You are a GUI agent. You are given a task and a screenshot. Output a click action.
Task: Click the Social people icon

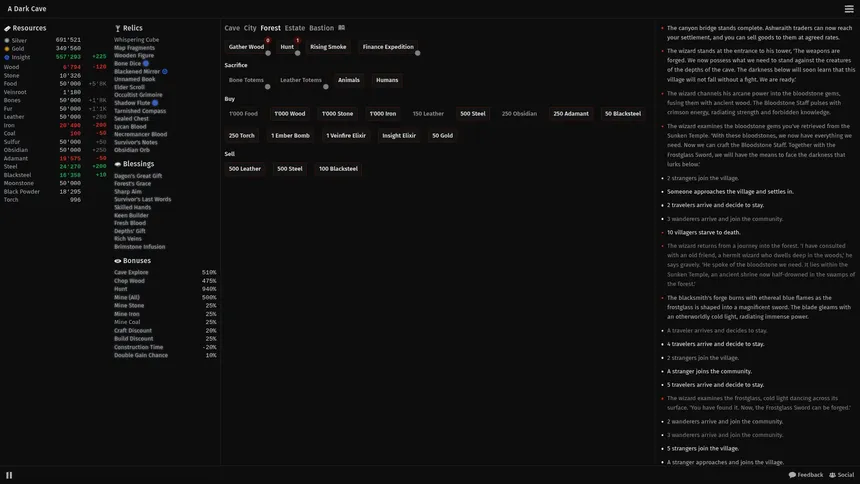point(833,475)
